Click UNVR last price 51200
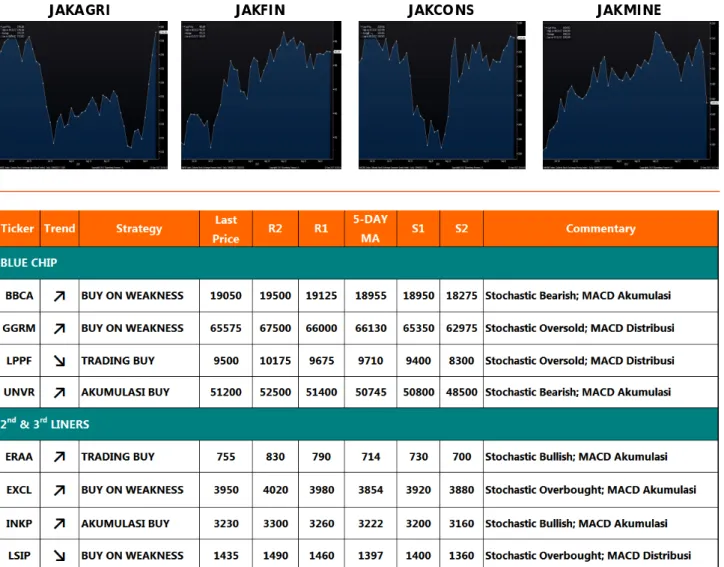724x567 pixels. (x=226, y=392)
